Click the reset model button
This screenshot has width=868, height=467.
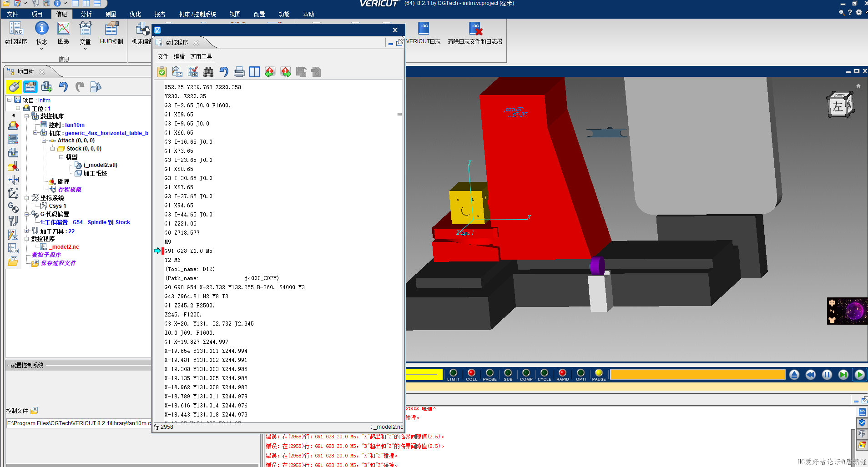(x=794, y=375)
